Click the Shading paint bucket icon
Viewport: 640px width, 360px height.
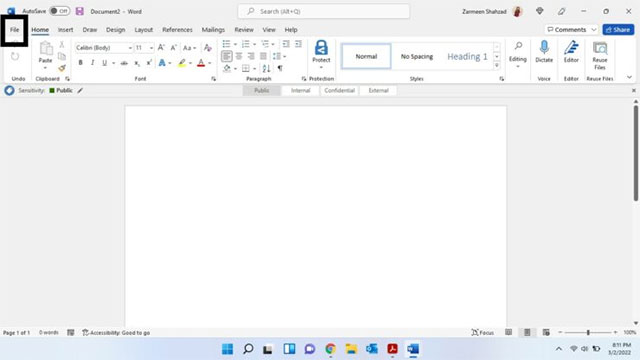click(227, 68)
